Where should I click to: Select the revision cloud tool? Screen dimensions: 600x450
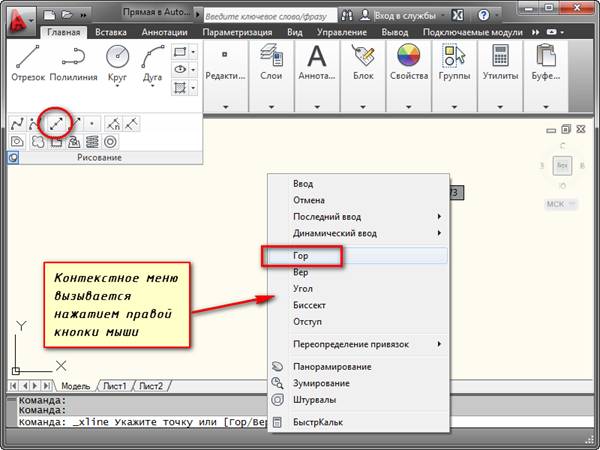point(38,142)
